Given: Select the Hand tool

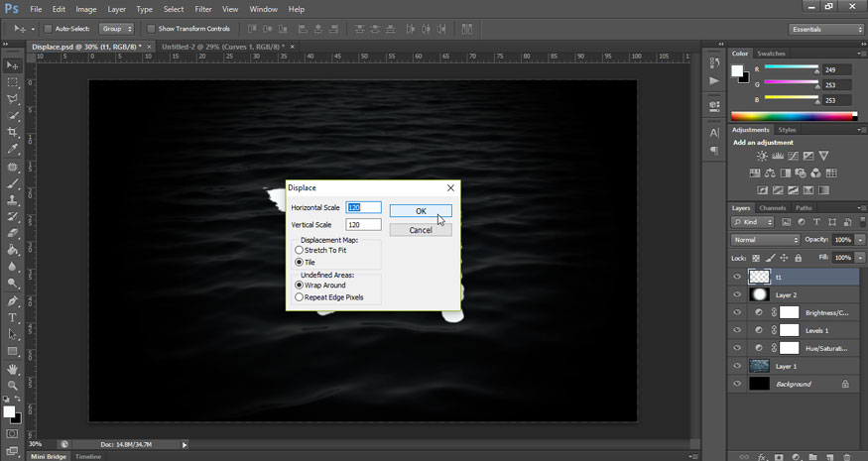Looking at the screenshot, I should (x=13, y=368).
